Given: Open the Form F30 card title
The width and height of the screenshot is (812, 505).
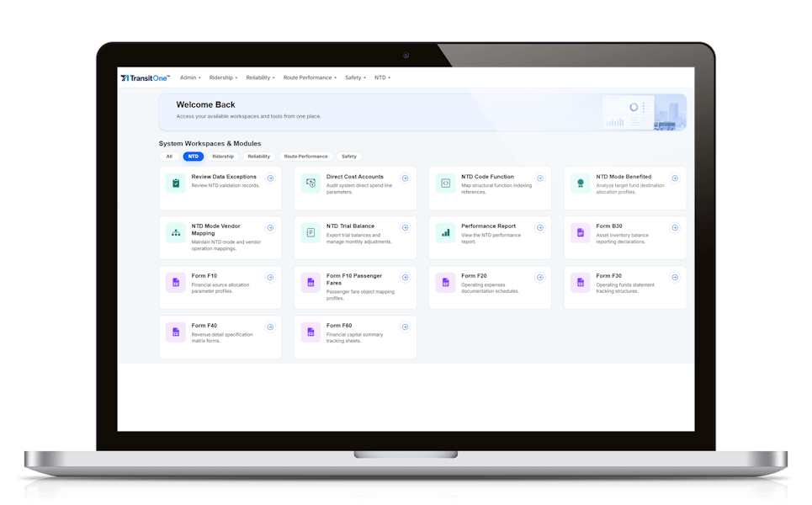Looking at the screenshot, I should 609,276.
